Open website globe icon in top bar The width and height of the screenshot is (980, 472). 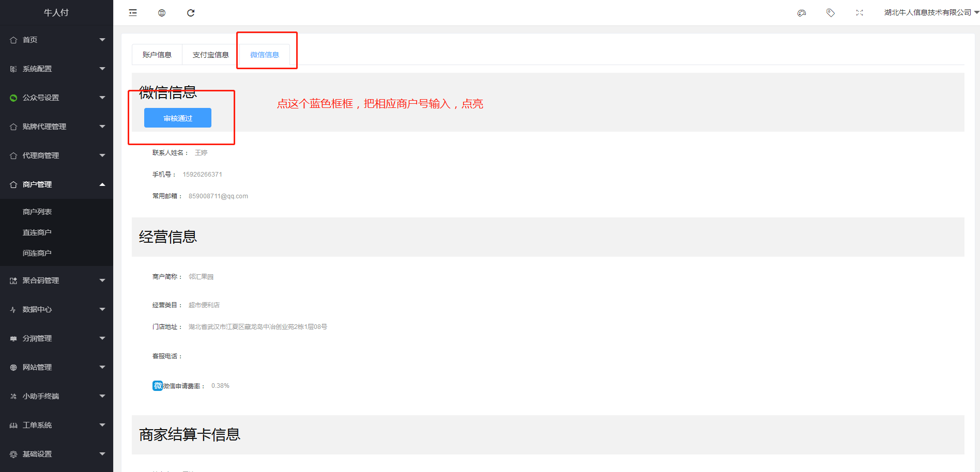[x=162, y=13]
